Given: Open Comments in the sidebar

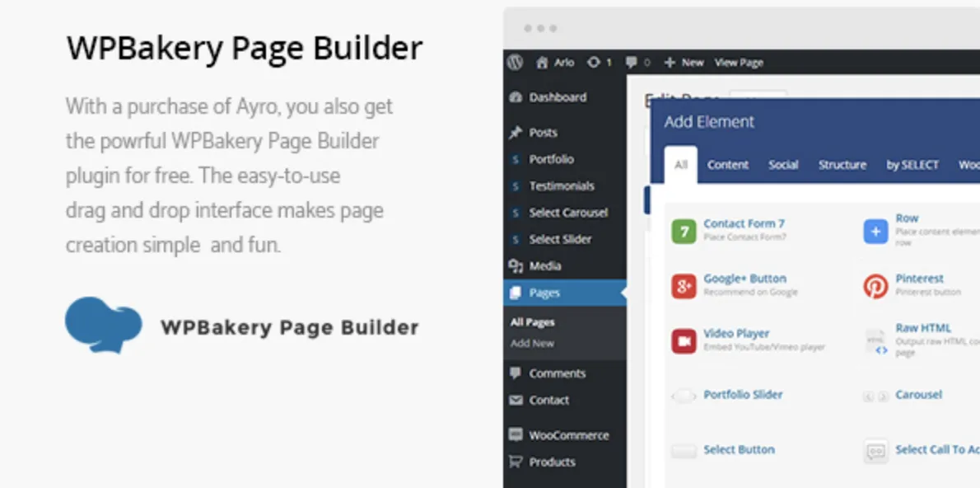Looking at the screenshot, I should point(557,373).
